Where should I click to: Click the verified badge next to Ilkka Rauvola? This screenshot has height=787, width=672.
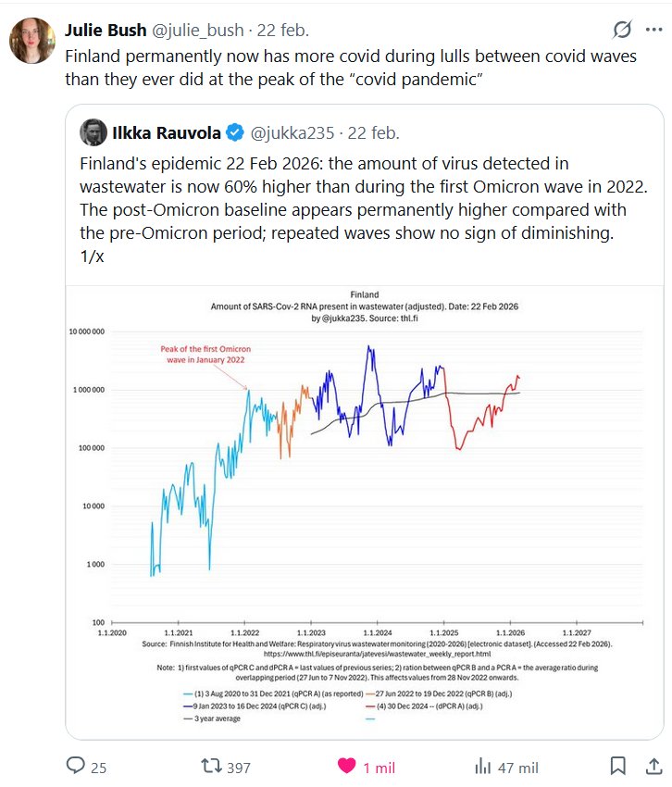click(x=237, y=133)
